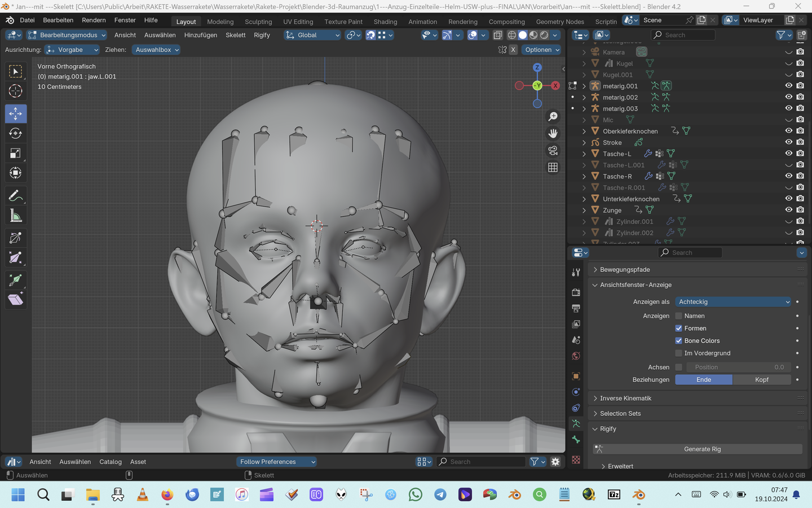Expand the Inverse Kinematik panel

pos(625,398)
